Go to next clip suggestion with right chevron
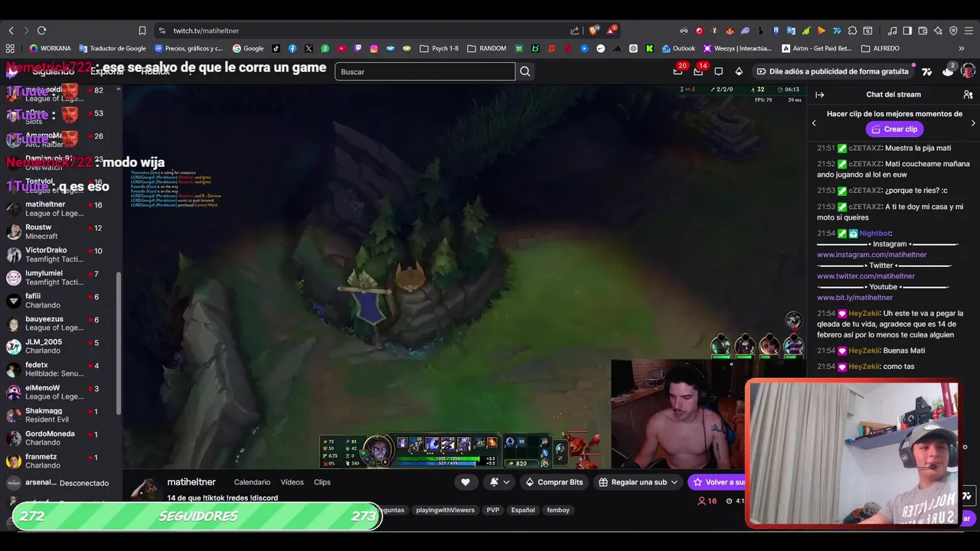Image resolution: width=980 pixels, height=551 pixels. tap(973, 123)
